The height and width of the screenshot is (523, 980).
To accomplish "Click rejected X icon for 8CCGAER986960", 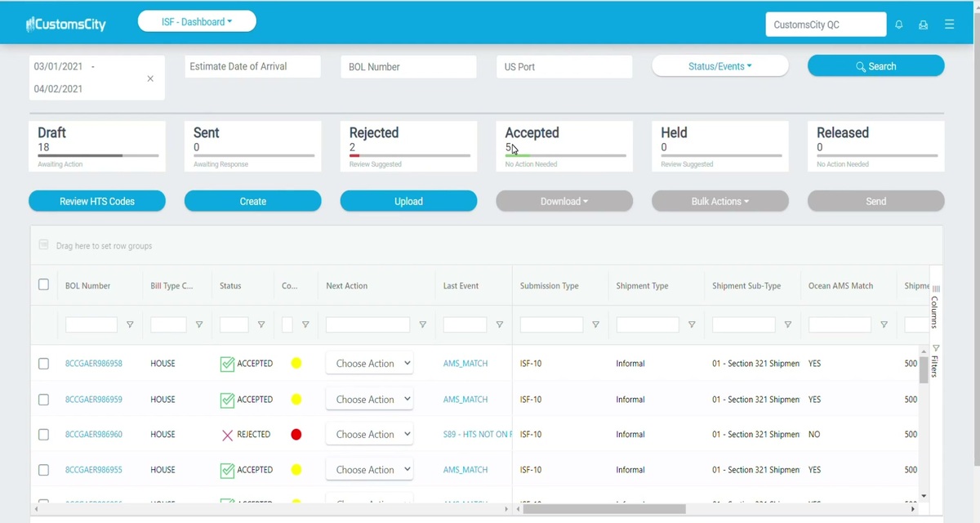I will [227, 435].
